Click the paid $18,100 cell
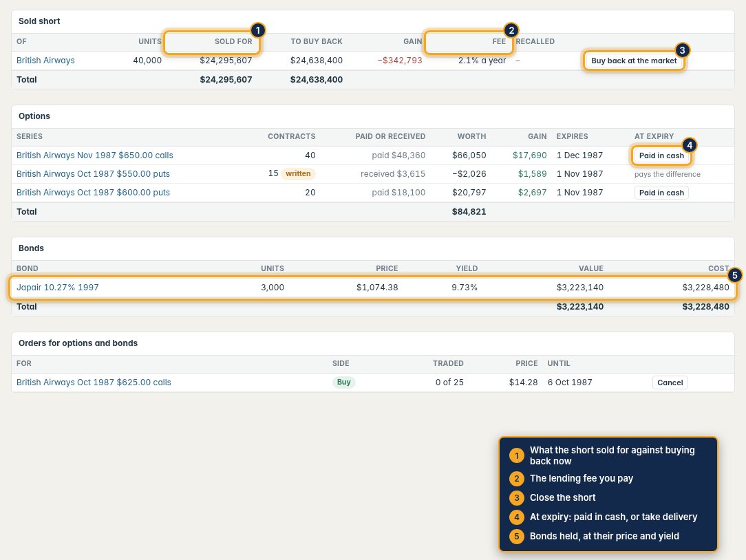The width and height of the screenshot is (746, 560). coord(398,192)
